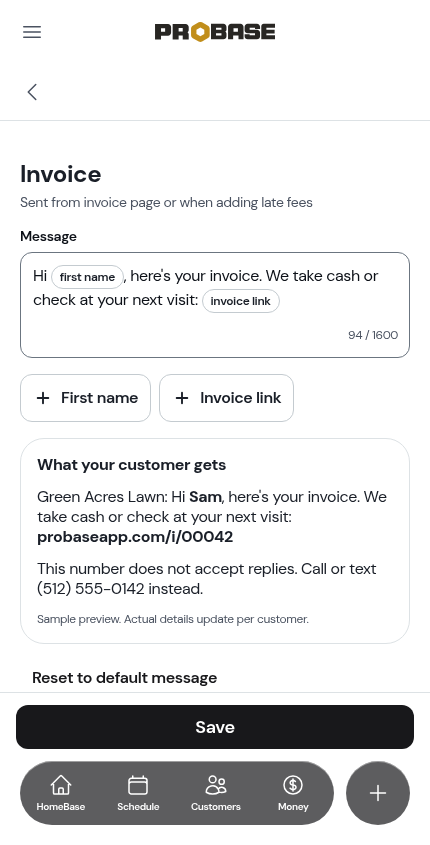Go back using the left chevron arrow
Viewport: 430px width, 845px height.
click(x=32, y=92)
